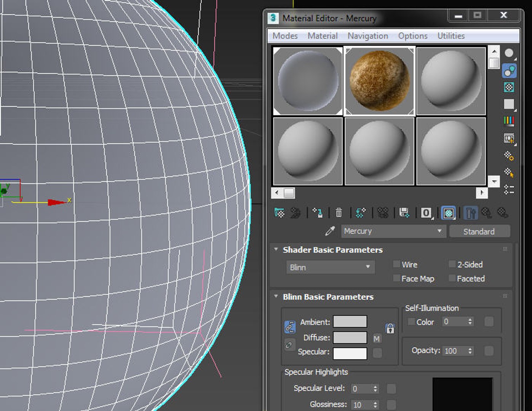The height and width of the screenshot is (411, 532).
Task: Click the Specular Level spinner arrows
Action: [x=375, y=389]
